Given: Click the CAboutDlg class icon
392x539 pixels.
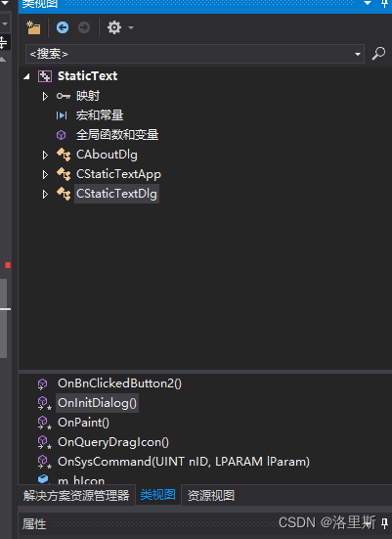Looking at the screenshot, I should click(64, 155).
